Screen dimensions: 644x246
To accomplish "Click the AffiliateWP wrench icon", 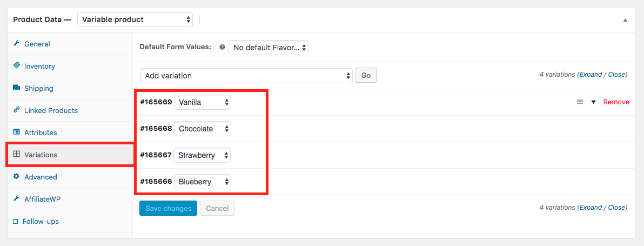I will click(16, 199).
